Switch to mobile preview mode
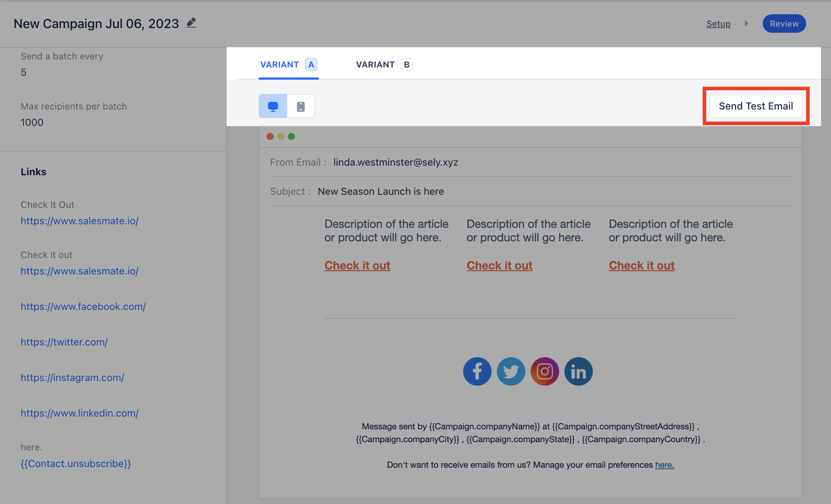Viewport: 831px width, 504px height. point(301,106)
